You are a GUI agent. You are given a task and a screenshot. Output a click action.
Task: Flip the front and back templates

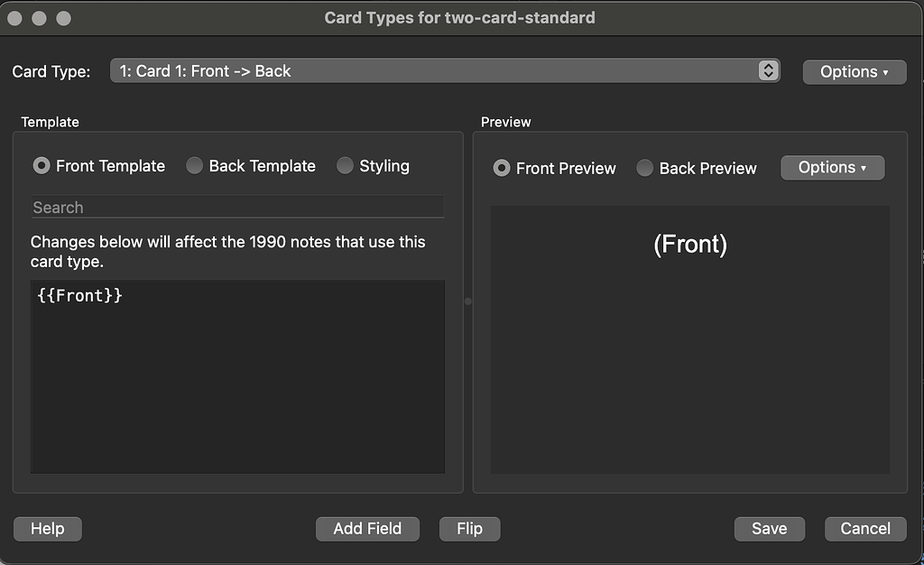[469, 529]
